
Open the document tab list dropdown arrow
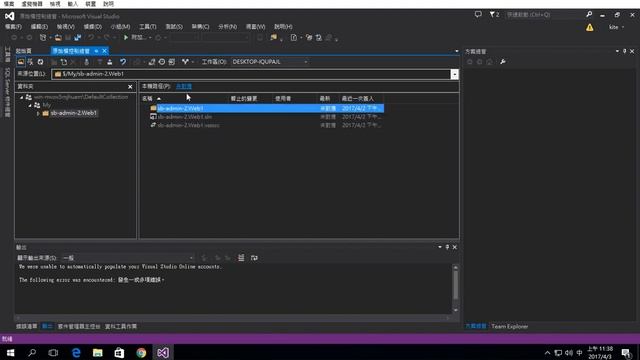(456, 51)
